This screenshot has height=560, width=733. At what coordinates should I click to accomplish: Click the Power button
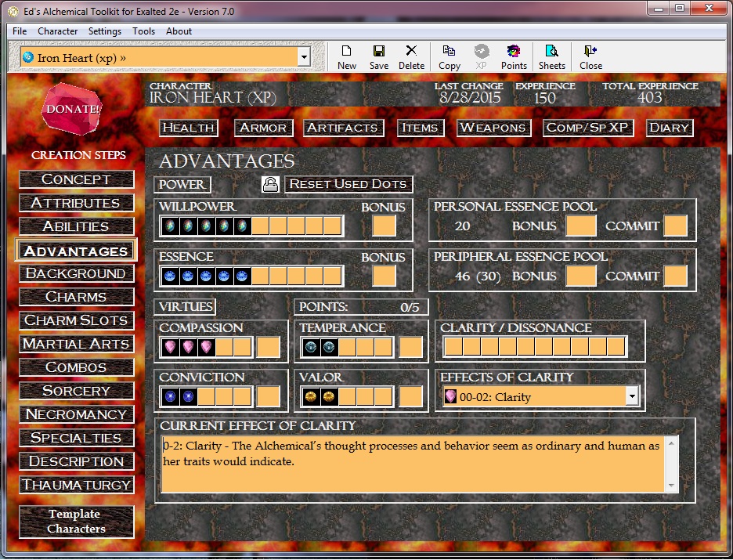point(182,185)
